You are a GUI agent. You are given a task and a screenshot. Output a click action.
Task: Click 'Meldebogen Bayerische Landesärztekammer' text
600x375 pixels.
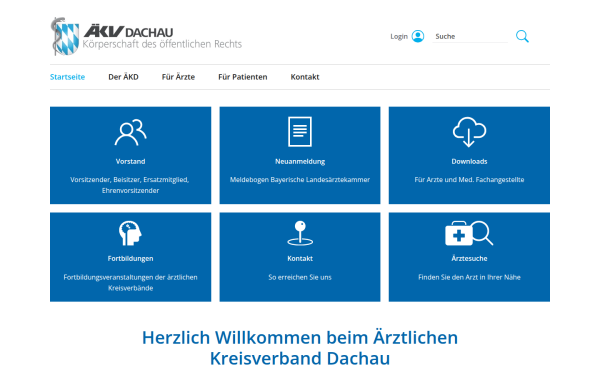[x=300, y=180]
